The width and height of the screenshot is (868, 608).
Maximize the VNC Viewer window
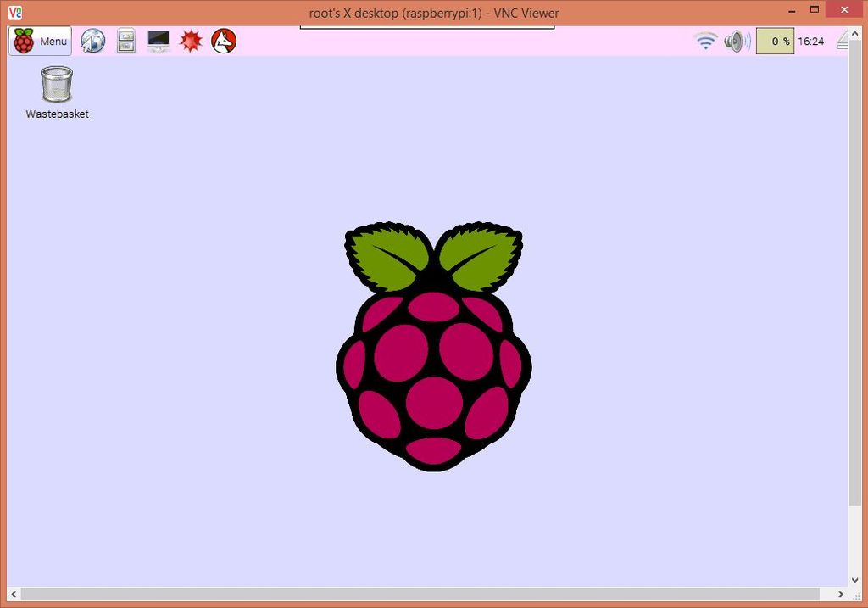click(x=815, y=9)
